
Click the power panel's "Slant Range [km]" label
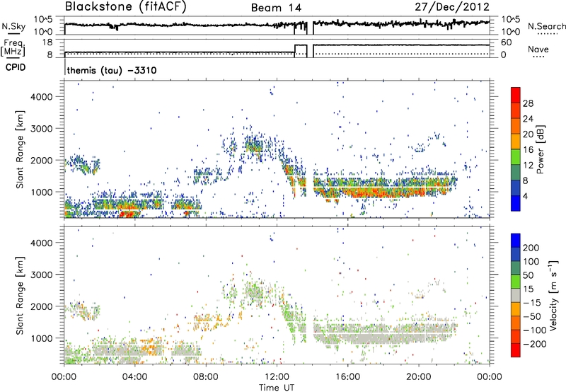point(20,149)
